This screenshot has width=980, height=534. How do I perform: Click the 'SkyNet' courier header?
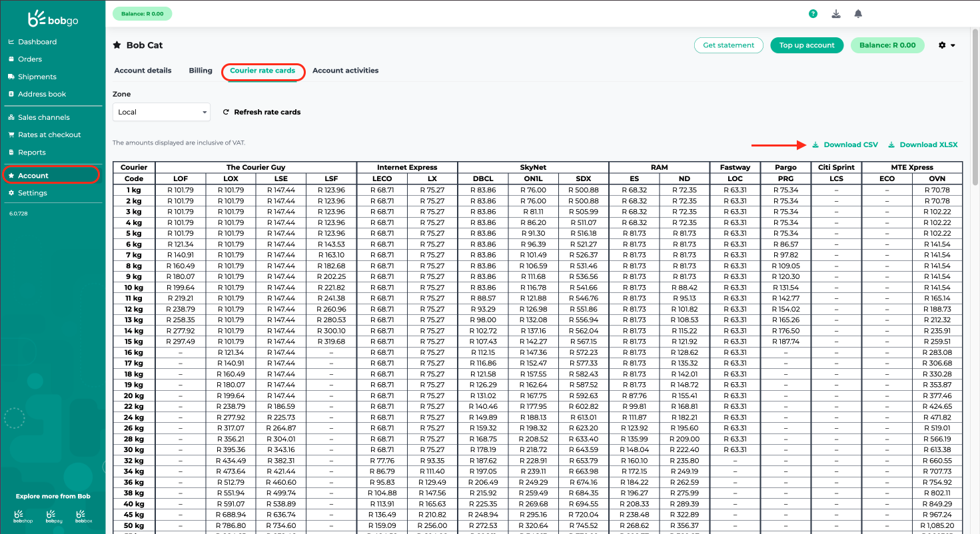(x=533, y=167)
